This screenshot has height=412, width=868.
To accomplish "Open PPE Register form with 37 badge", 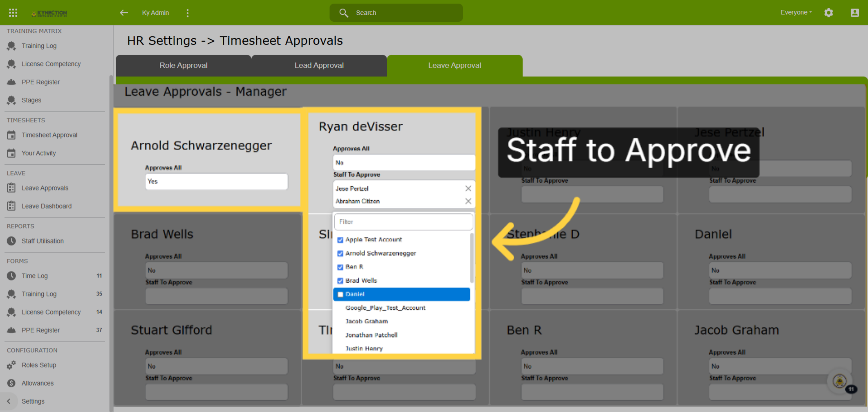I will tap(55, 330).
